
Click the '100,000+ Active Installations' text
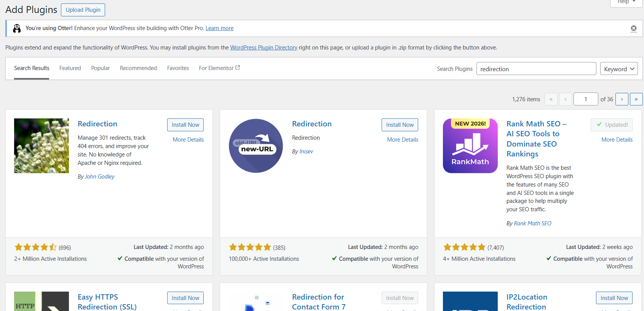[264, 259]
